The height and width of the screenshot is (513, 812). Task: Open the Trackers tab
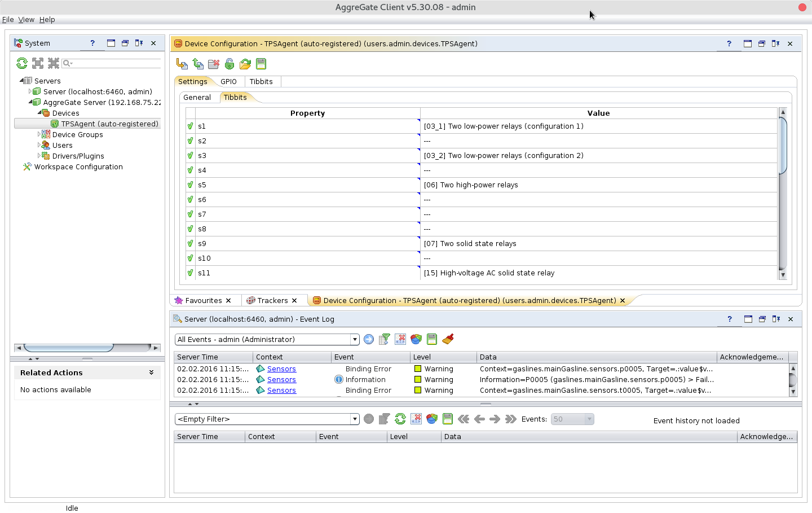tap(272, 300)
